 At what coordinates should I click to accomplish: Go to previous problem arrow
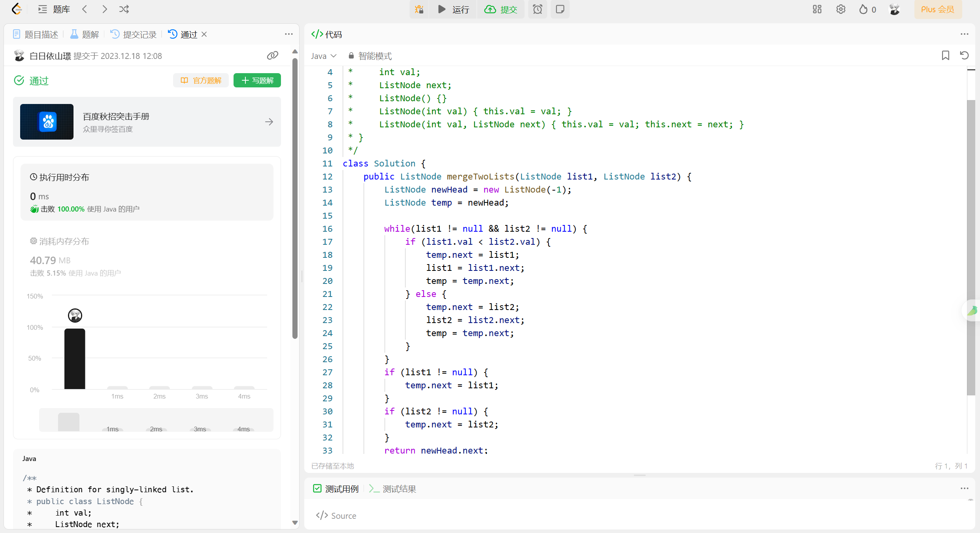click(85, 9)
